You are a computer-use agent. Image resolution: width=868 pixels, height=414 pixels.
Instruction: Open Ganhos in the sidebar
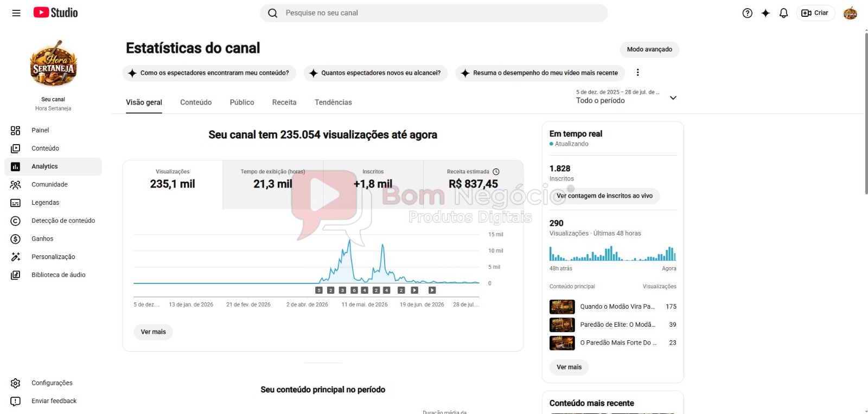[53, 239]
